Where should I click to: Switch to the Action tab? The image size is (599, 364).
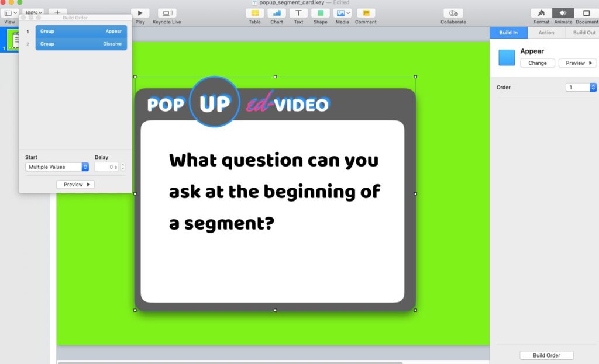pos(546,33)
